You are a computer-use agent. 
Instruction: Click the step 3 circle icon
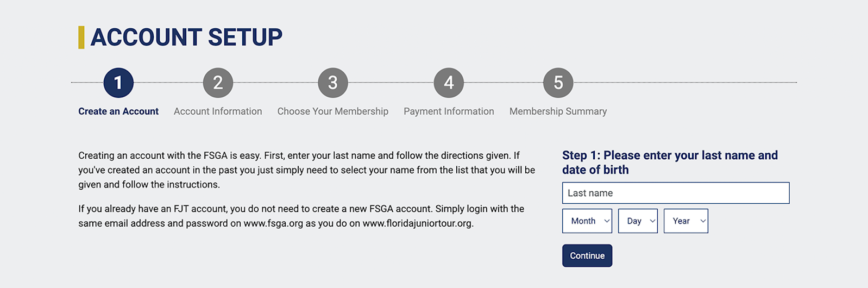coord(333,83)
